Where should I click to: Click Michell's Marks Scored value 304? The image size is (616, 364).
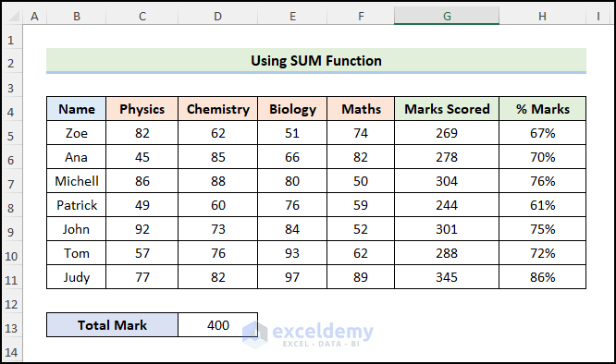[x=447, y=181]
